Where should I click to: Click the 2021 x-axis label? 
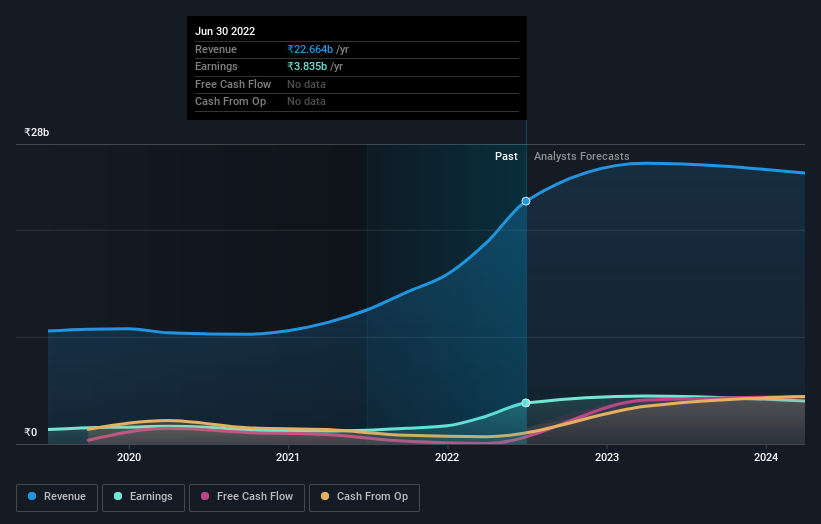288,457
